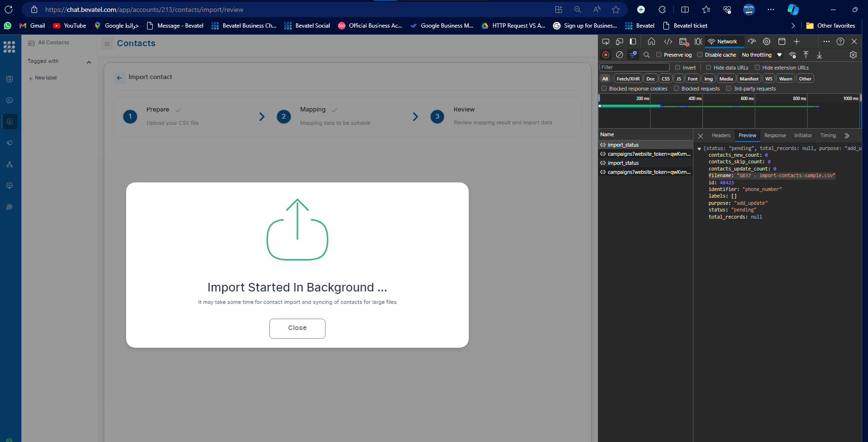The height and width of the screenshot is (442, 868).
Task: Open browser Settings and more menu
Action: 771,10
